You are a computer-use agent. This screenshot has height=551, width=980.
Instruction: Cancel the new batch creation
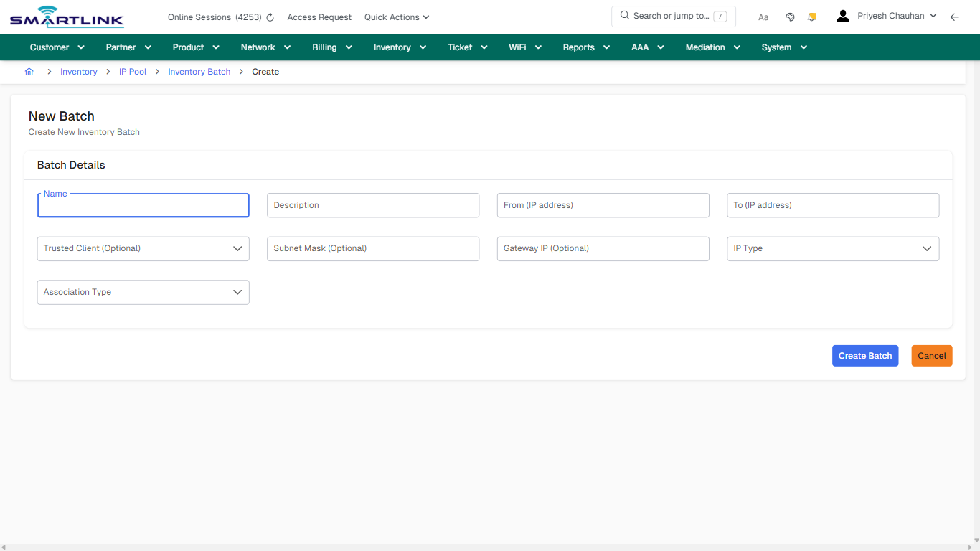point(931,355)
